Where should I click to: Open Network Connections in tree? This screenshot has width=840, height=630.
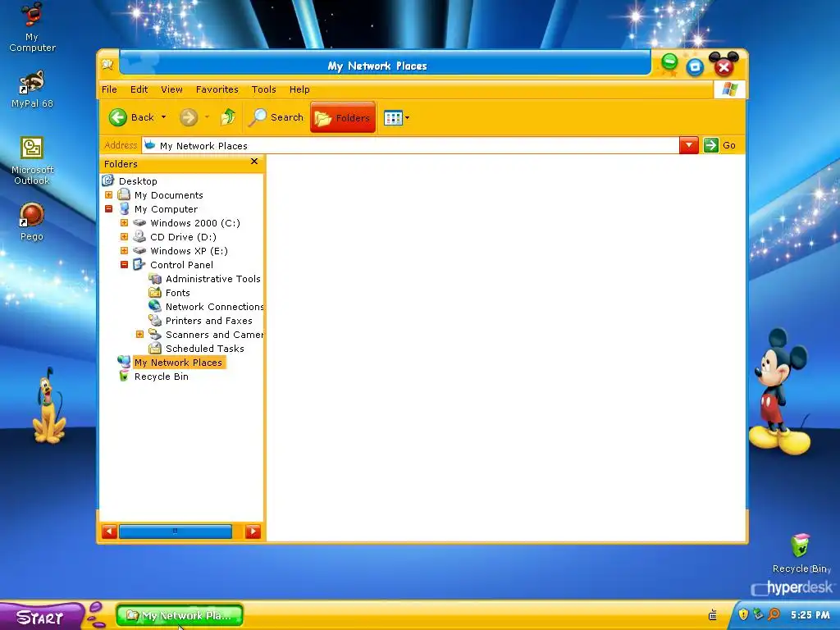(214, 307)
